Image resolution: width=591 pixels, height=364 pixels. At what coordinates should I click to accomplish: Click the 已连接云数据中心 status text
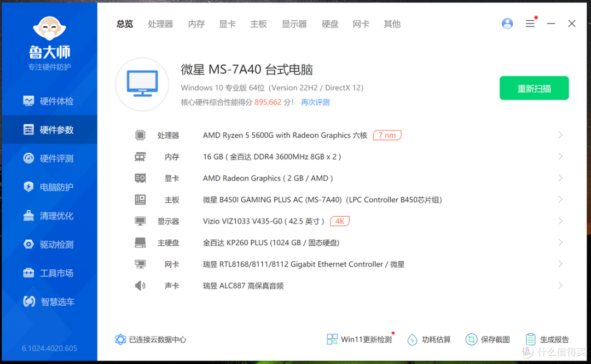158,339
